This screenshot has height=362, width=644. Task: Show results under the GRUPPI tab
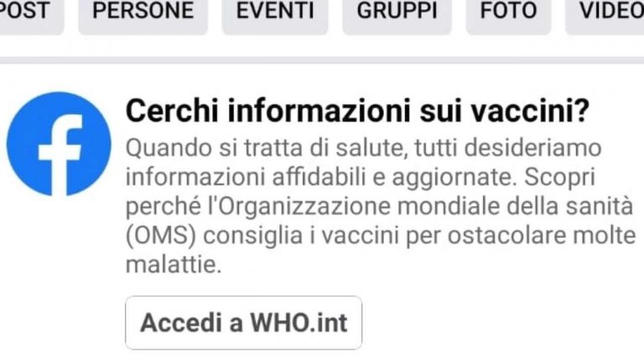(397, 13)
